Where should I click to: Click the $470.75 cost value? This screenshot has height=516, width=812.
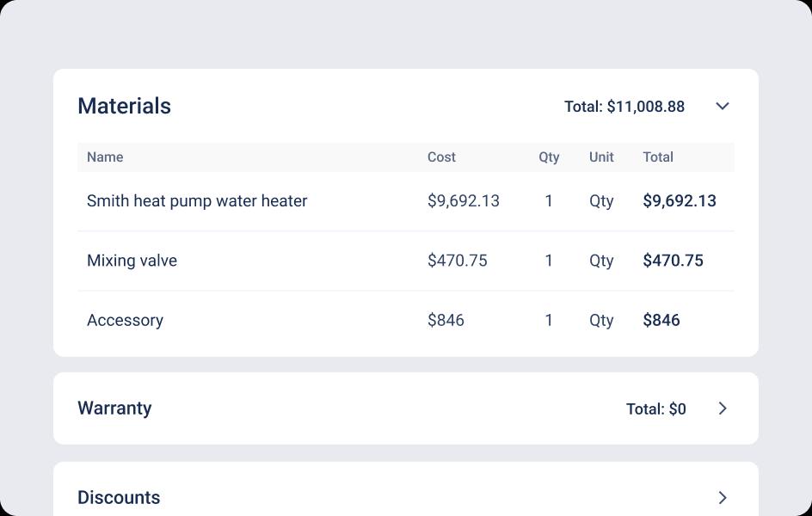pyautogui.click(x=457, y=261)
